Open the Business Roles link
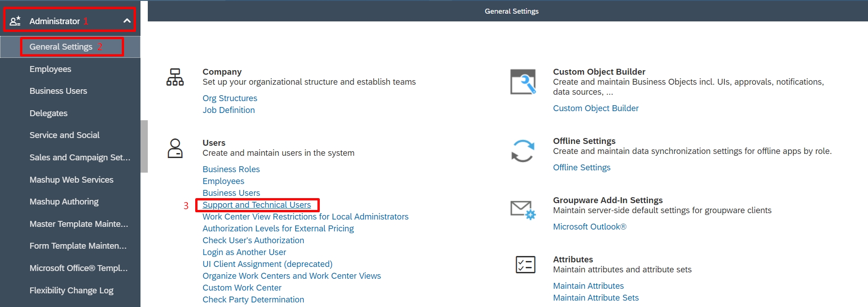Viewport: 868px width, 307px height. [x=231, y=169]
